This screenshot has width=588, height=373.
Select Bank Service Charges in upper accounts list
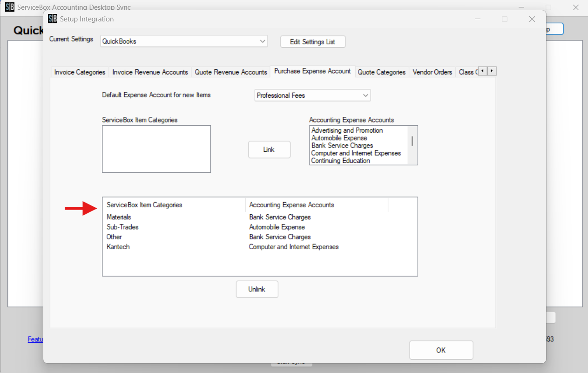pyautogui.click(x=358, y=145)
